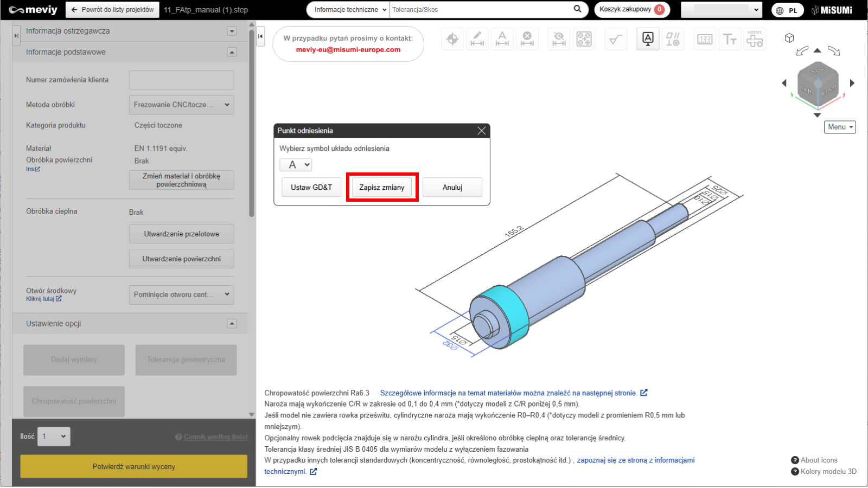Open the view cube Menu dropdown
The height and width of the screenshot is (488, 868).
click(840, 127)
